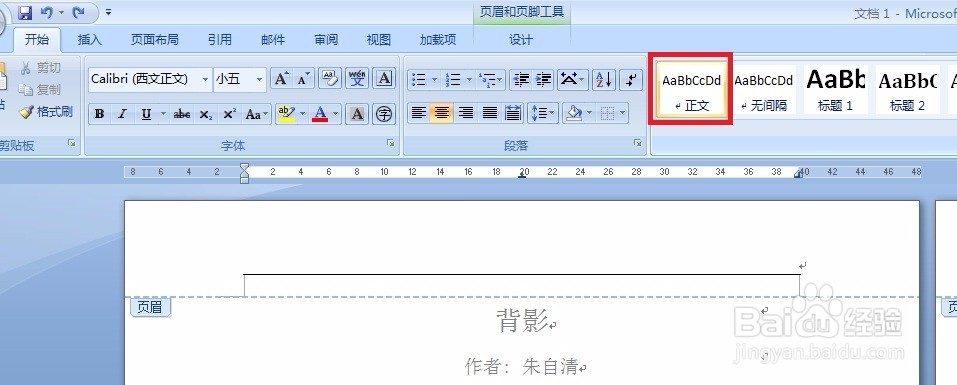Click the Align Left icon
Viewport: 957px width, 385px height.
coord(418,113)
